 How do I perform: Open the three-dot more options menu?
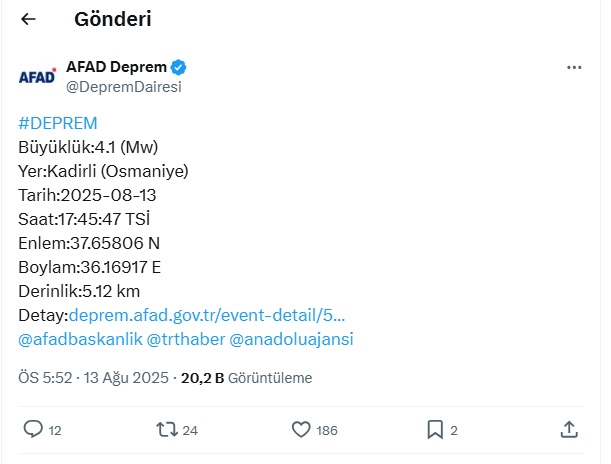tap(574, 67)
